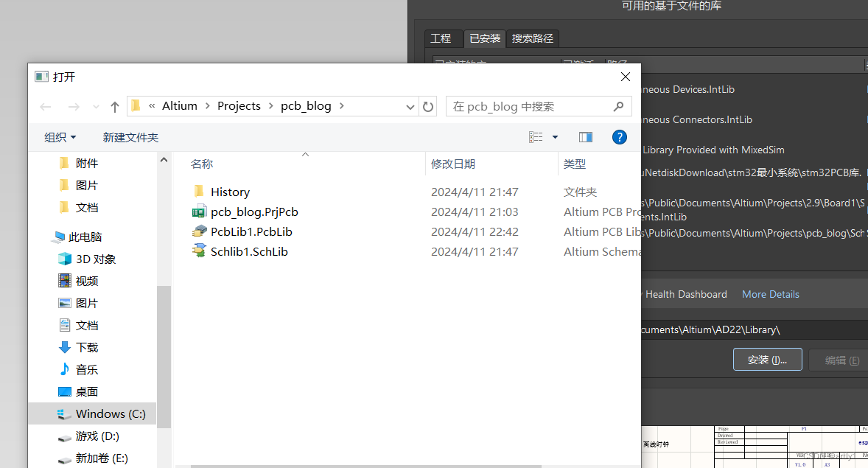The image size is (868, 468).
Task: Open quick-access 图片 folder above 此电脑
Action: 87,186
